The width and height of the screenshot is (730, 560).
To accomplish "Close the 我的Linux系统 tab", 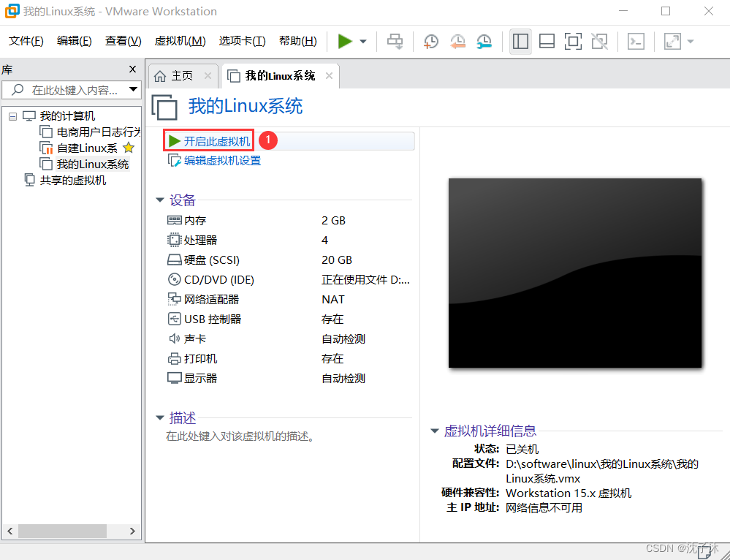I will (x=329, y=75).
